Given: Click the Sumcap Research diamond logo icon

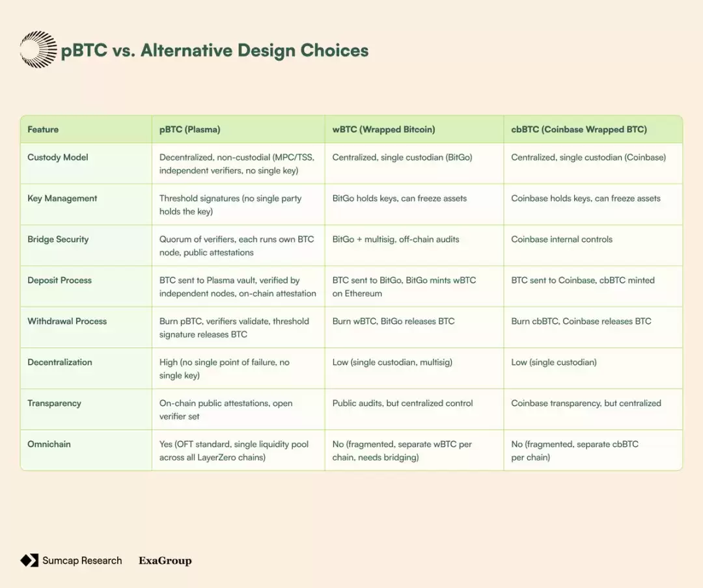Looking at the screenshot, I should tap(29, 560).
